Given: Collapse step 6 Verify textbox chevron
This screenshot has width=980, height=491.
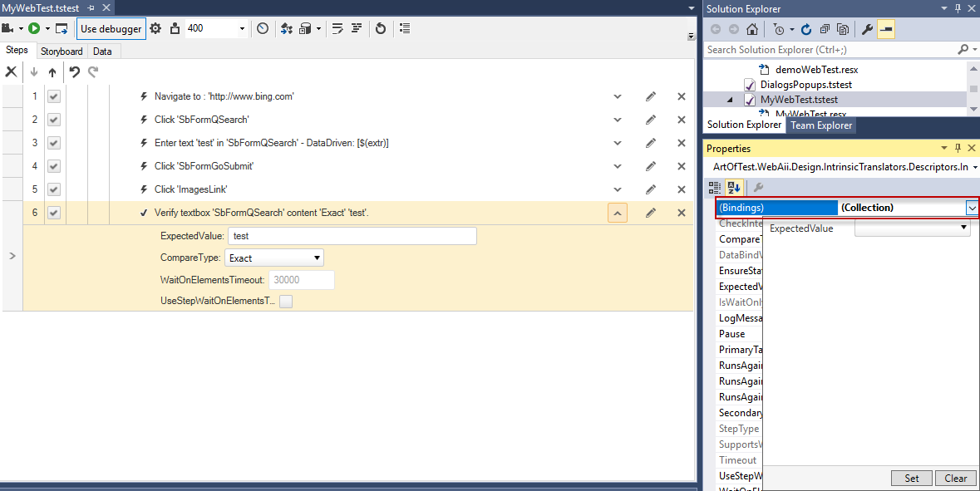Looking at the screenshot, I should (x=618, y=213).
